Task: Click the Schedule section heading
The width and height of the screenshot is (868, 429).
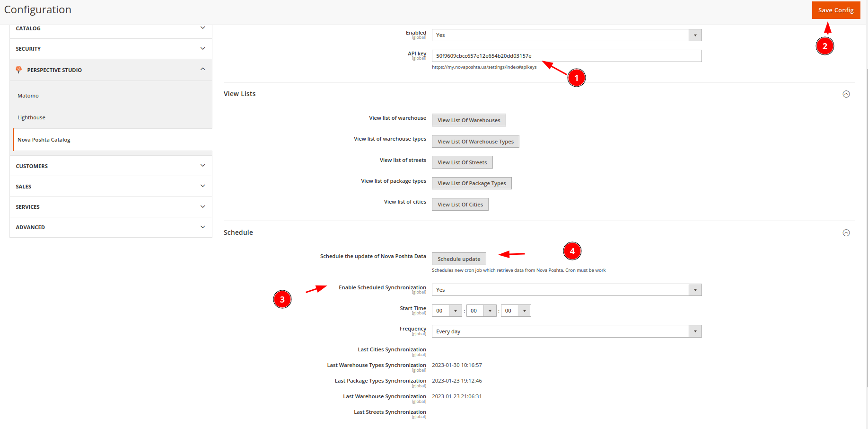Action: (x=238, y=232)
